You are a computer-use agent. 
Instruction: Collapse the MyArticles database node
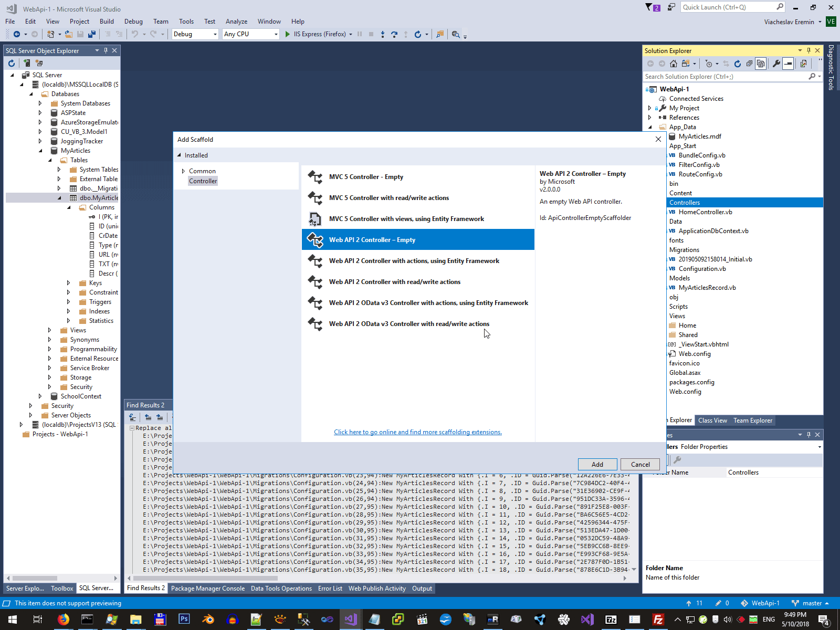[40, 151]
